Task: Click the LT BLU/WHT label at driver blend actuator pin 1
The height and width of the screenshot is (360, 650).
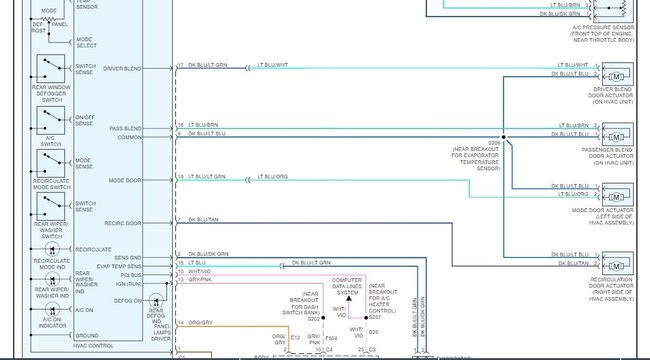Action: [573, 65]
